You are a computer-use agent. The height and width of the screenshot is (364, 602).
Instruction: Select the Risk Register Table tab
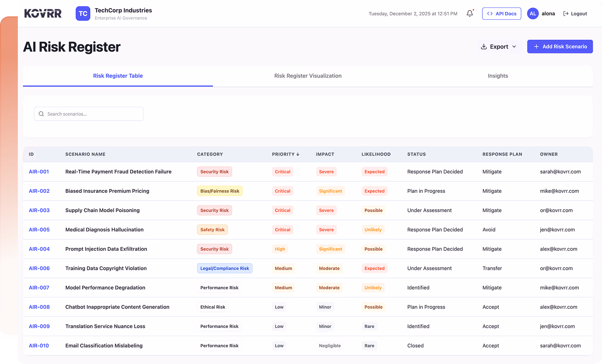[x=118, y=76]
